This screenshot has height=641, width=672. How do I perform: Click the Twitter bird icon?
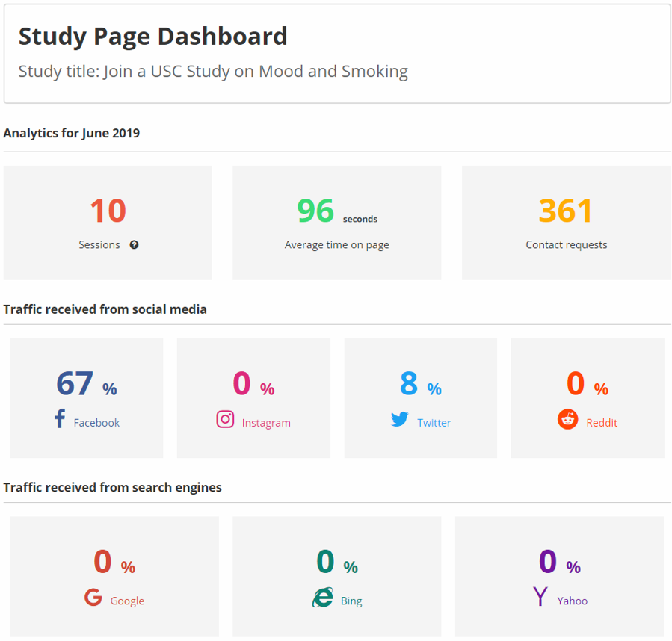point(400,420)
